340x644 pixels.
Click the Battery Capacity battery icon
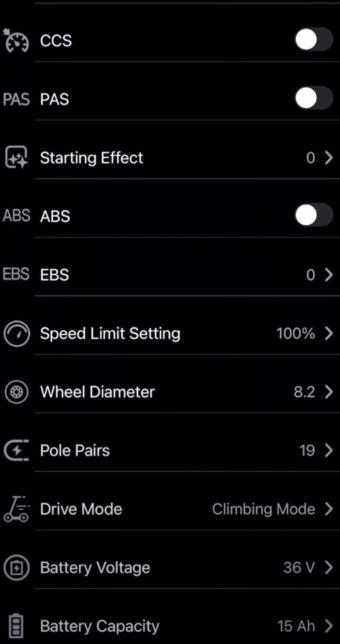point(16,626)
